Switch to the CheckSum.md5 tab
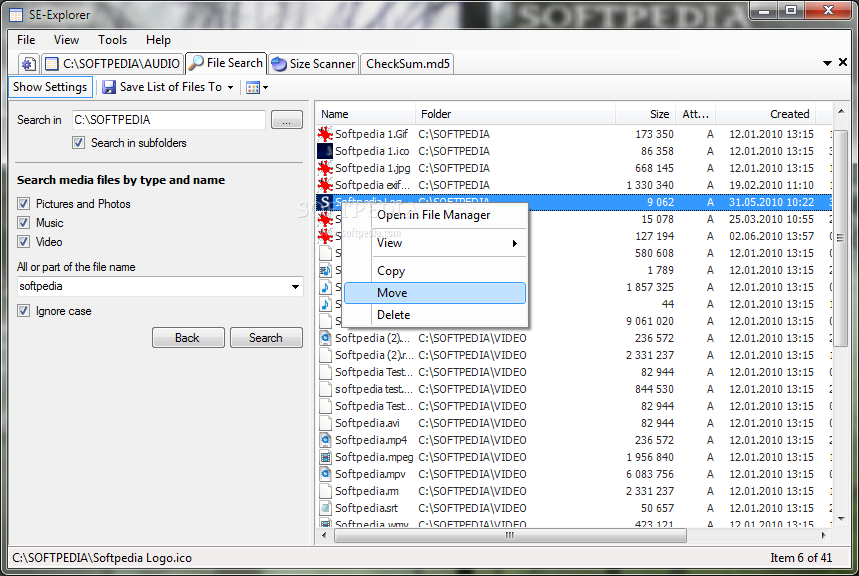 coord(407,64)
